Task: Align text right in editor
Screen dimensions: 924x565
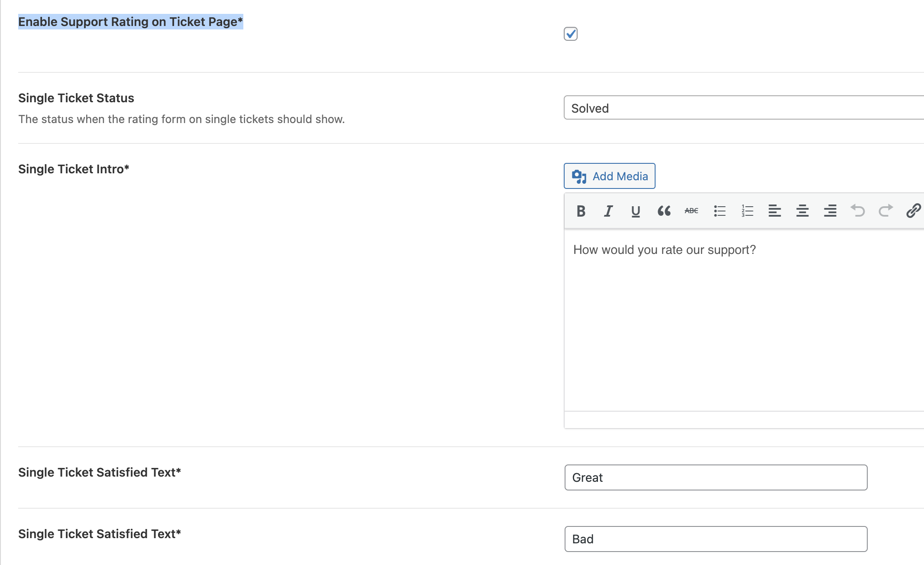Action: coord(830,211)
